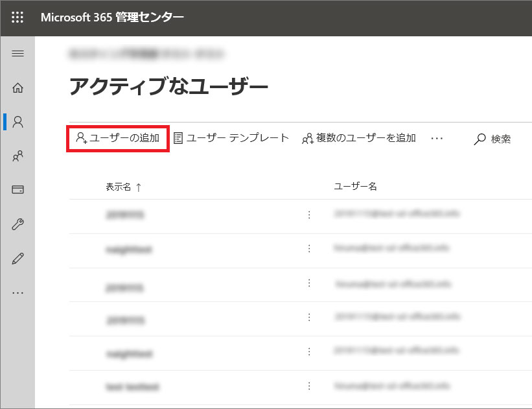
Task: Open the first user's display name
Action: pyautogui.click(x=125, y=215)
